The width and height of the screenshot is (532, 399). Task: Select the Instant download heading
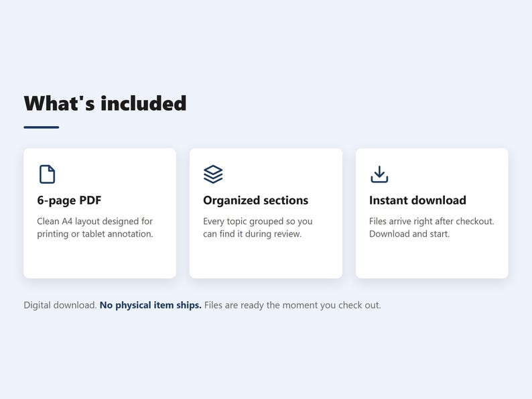click(417, 201)
